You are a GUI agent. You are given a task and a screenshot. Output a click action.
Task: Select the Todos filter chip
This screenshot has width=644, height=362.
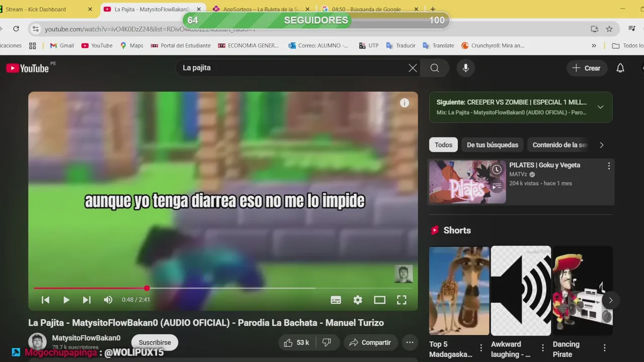(443, 145)
